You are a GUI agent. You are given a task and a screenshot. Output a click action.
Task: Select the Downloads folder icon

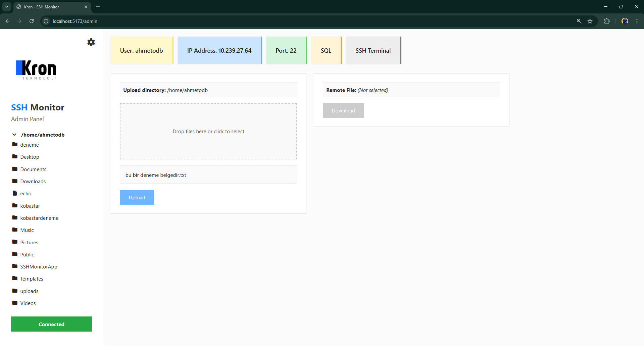coord(15,181)
